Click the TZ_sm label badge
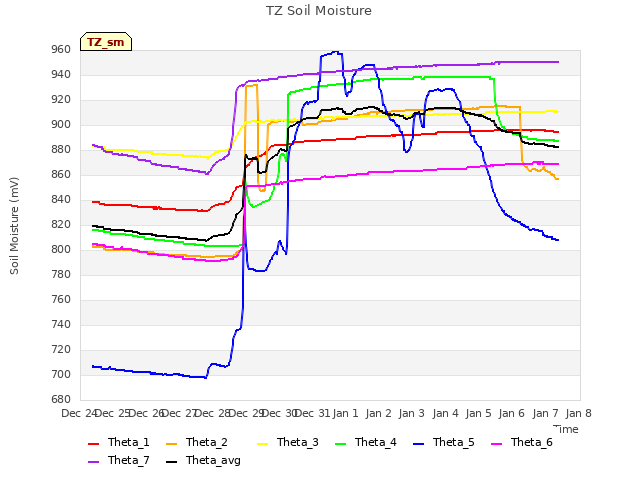Screen dimensions: 640x480 click(106, 42)
